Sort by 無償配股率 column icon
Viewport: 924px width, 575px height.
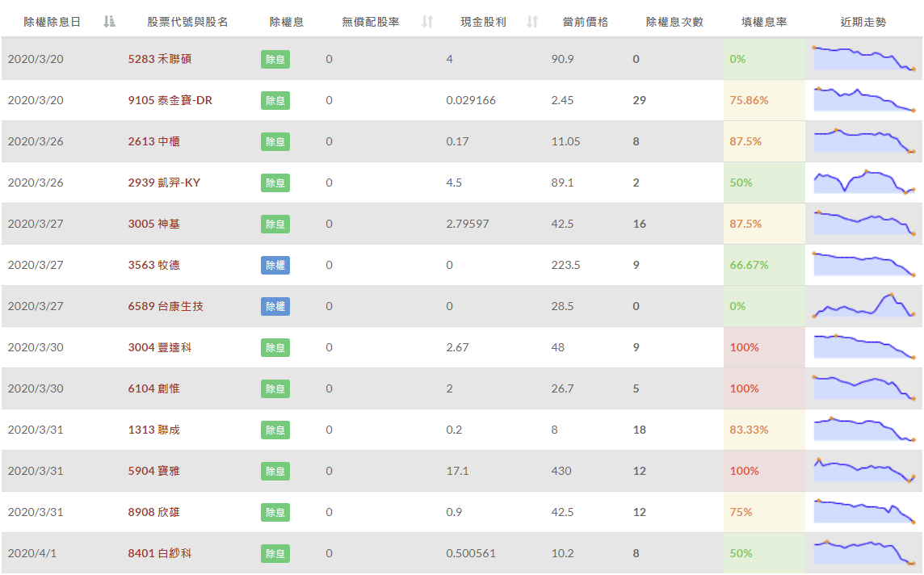click(x=428, y=22)
